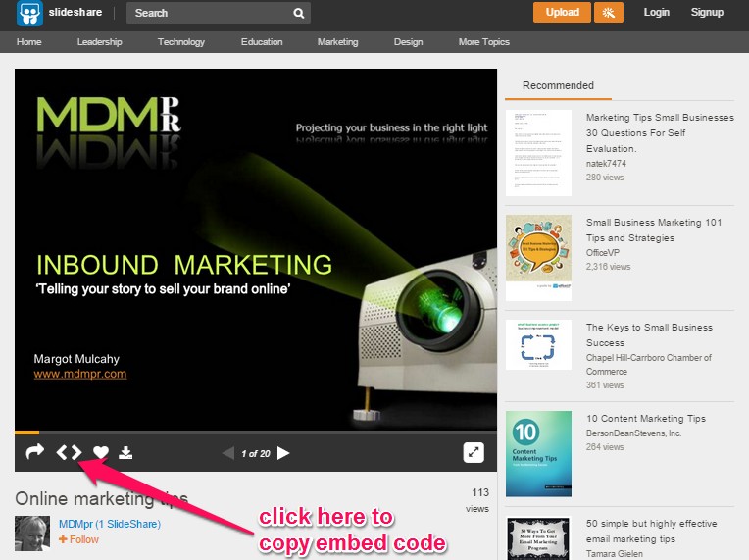Click the Login link
This screenshot has width=749, height=560.
[656, 13]
